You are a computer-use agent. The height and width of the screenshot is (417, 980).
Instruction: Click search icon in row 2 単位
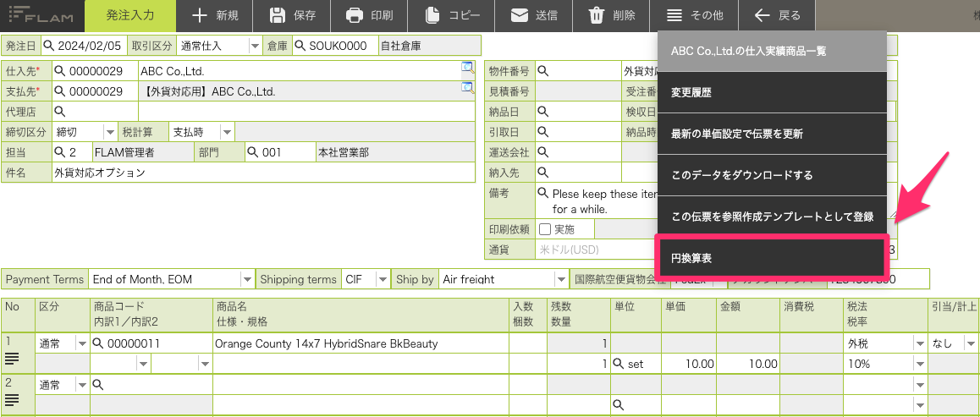click(x=619, y=405)
